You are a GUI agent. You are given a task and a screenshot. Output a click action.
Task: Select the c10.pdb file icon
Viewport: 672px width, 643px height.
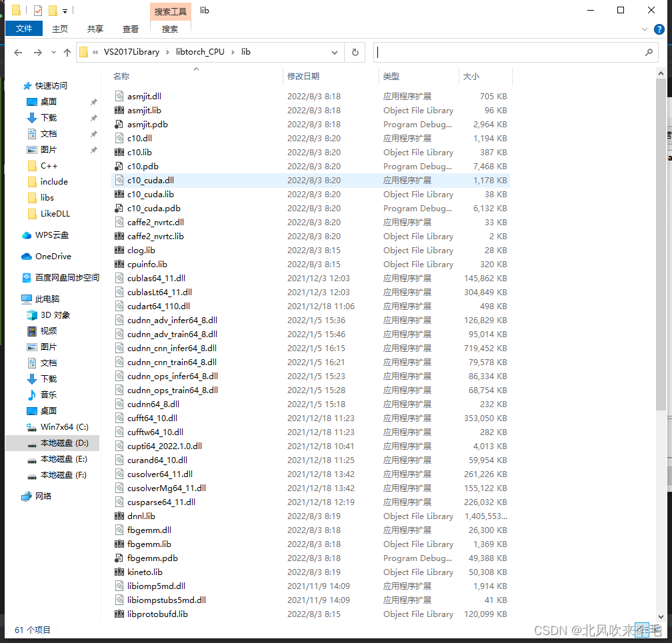point(119,166)
